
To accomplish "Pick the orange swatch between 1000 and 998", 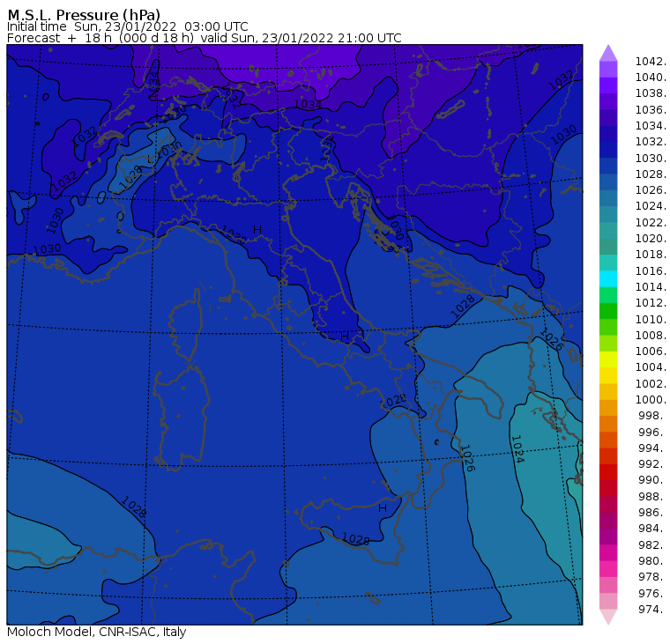I will (608, 407).
